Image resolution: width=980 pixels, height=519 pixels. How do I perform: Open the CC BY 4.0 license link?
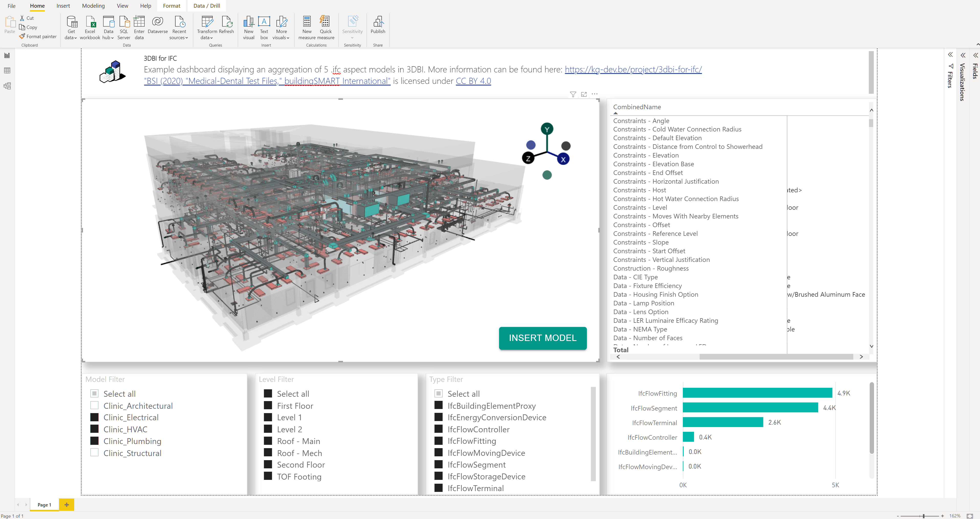coord(473,81)
